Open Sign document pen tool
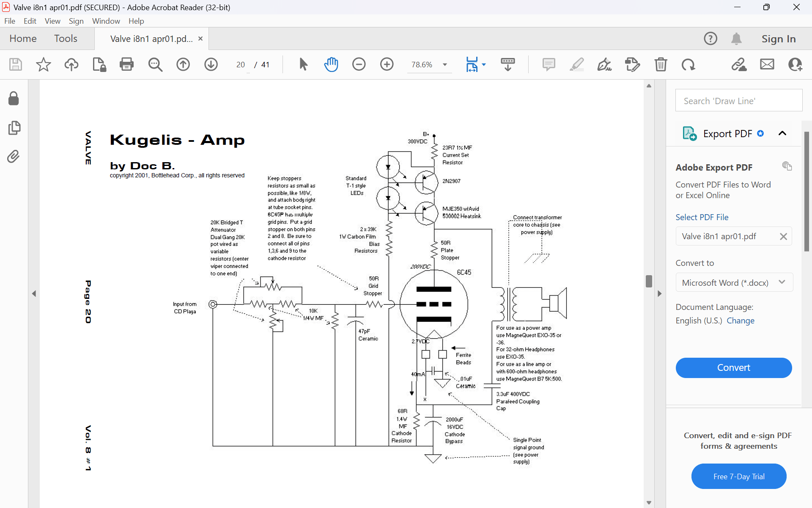The image size is (812, 508). (x=604, y=64)
